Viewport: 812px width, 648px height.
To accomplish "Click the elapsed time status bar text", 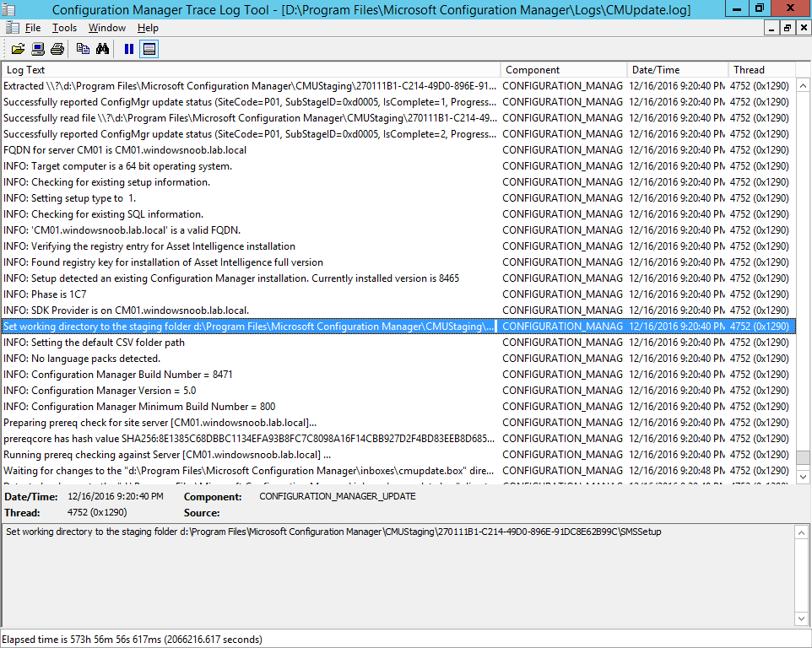I will tap(132, 640).
